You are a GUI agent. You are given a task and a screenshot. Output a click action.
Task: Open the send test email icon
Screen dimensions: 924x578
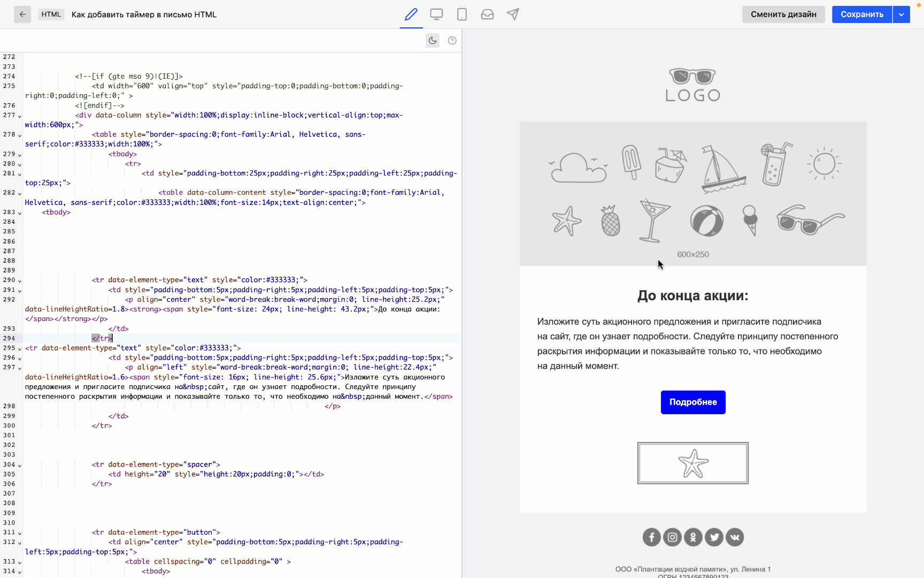[513, 14]
